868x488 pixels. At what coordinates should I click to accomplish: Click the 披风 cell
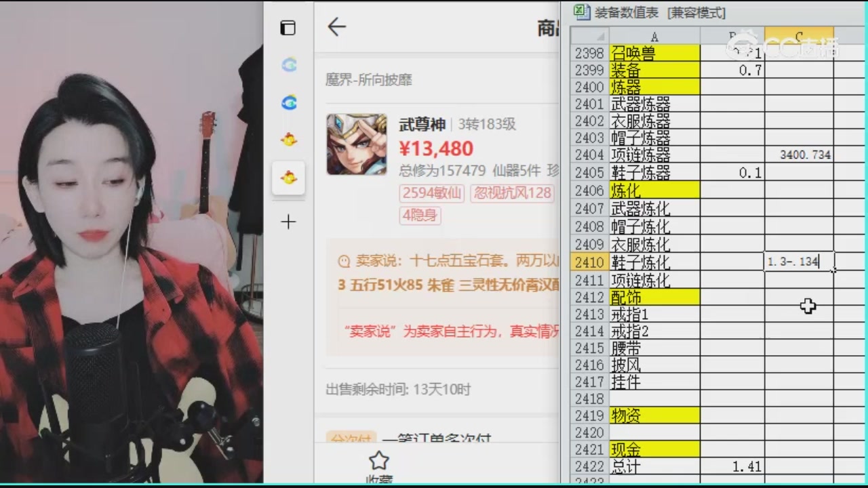[x=654, y=365]
